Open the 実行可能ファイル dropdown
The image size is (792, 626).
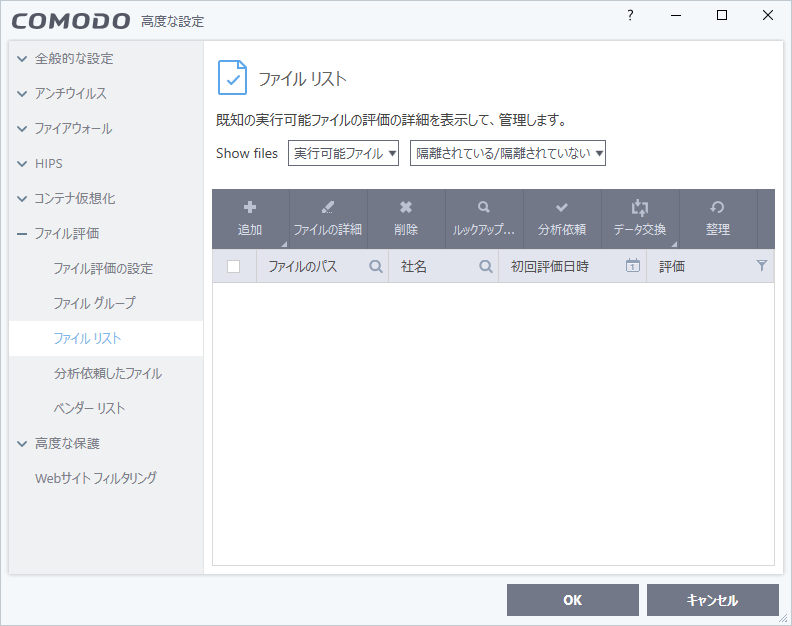(x=344, y=153)
